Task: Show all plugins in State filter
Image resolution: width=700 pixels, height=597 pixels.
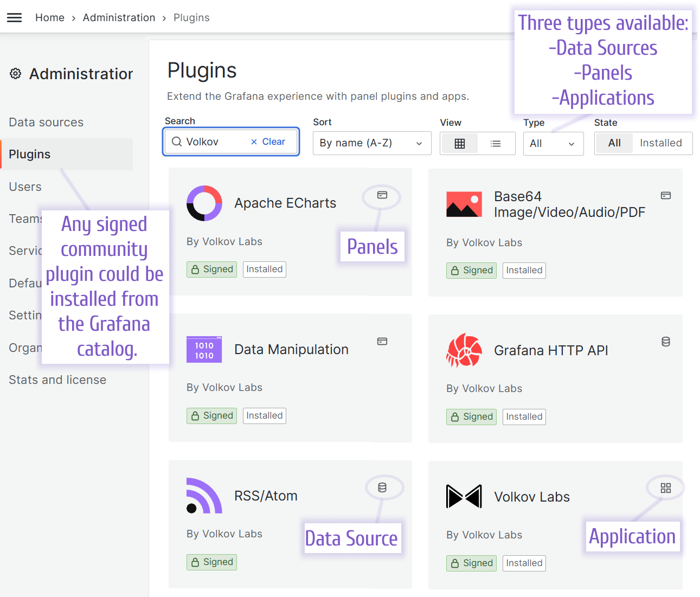Action: 614,143
